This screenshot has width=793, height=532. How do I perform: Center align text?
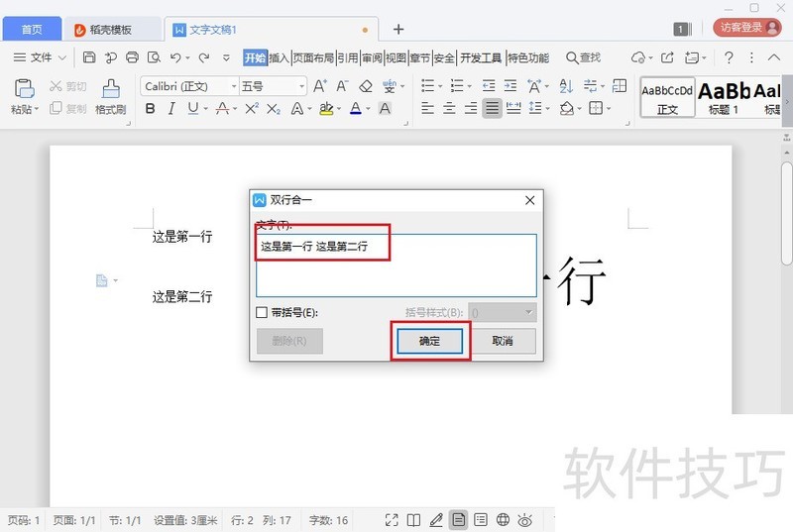449,108
